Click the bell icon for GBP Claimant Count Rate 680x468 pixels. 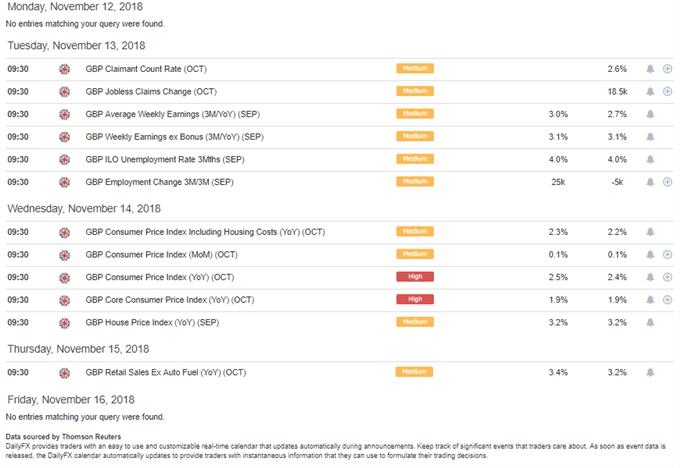point(649,69)
